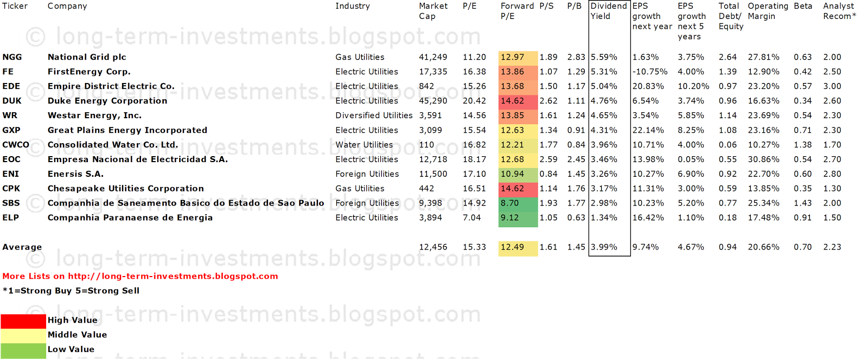Click the Forward P/E cell 9.12
The height and width of the screenshot is (359, 868).
(518, 218)
